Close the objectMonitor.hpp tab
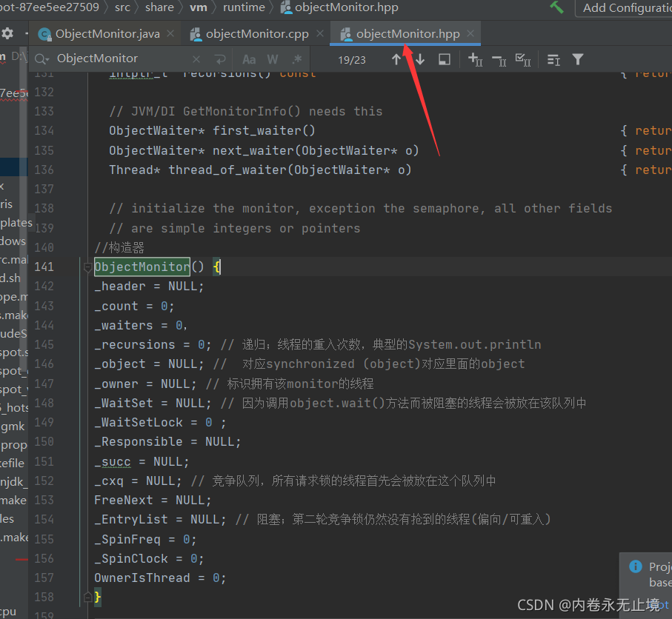672x619 pixels. 470,33
